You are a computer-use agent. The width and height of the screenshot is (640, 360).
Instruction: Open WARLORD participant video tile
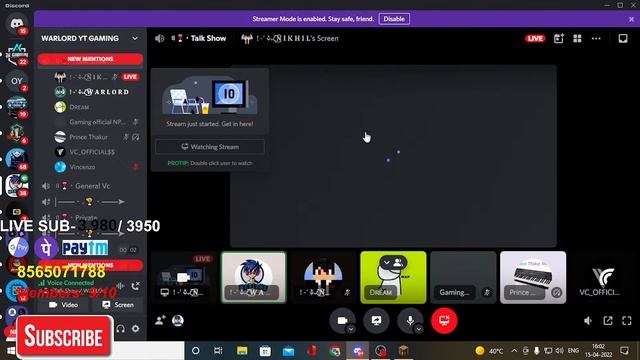coord(254,278)
